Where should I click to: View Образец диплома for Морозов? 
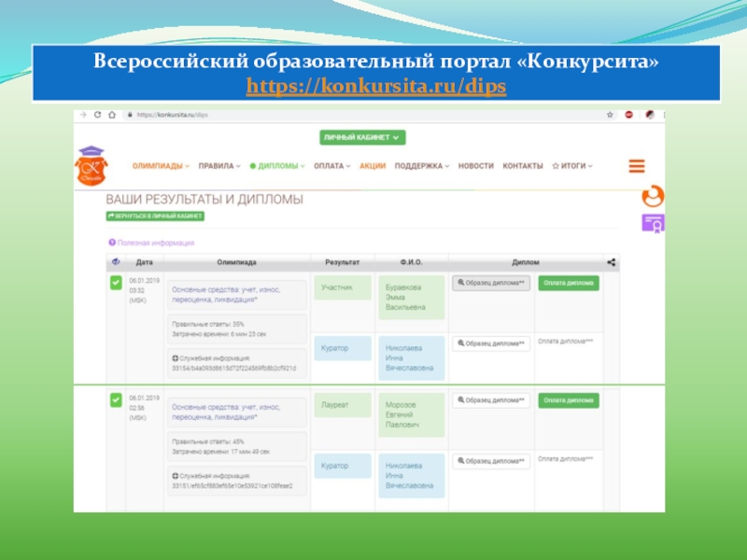click(491, 400)
